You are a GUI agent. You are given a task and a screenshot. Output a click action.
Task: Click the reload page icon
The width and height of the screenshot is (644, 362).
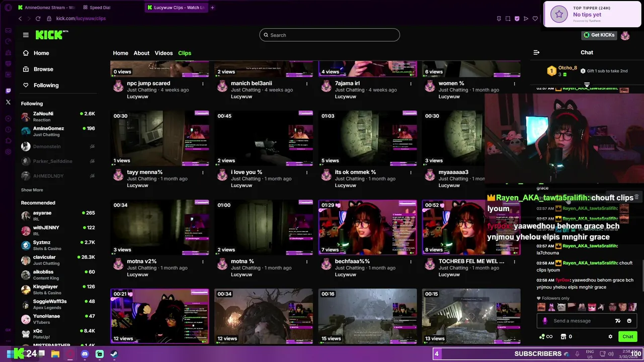coord(38,19)
